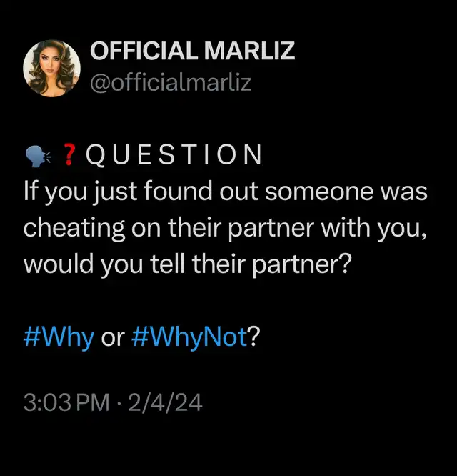Click the red question mark emoji
457x476 pixels.
(x=69, y=154)
